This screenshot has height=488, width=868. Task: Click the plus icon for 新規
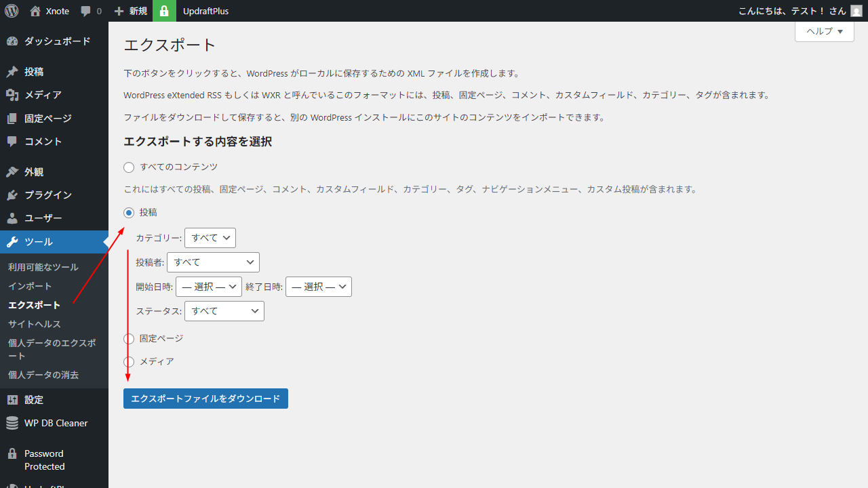119,11
